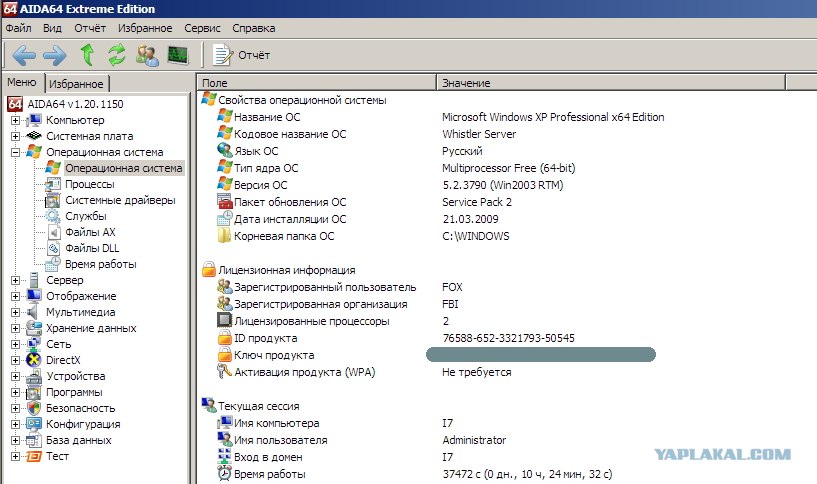
Task: Click the green Up arrow toolbar icon
Action: [87, 55]
